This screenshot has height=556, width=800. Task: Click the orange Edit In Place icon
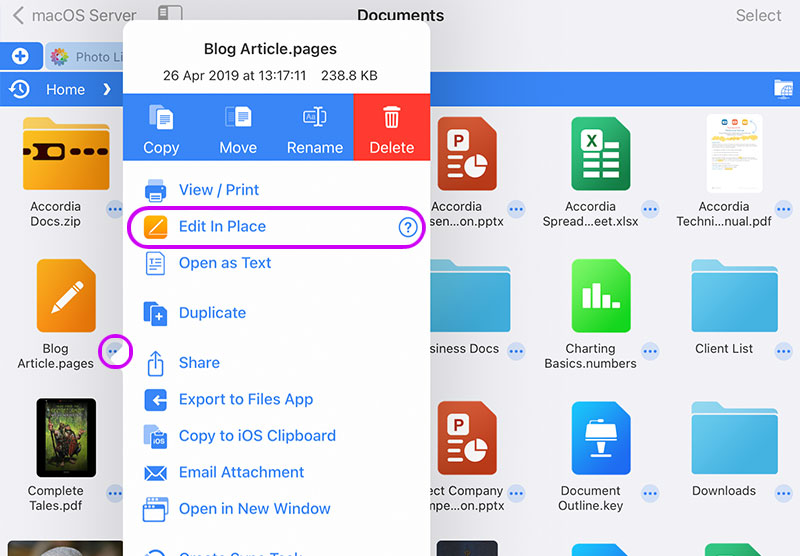coord(155,227)
